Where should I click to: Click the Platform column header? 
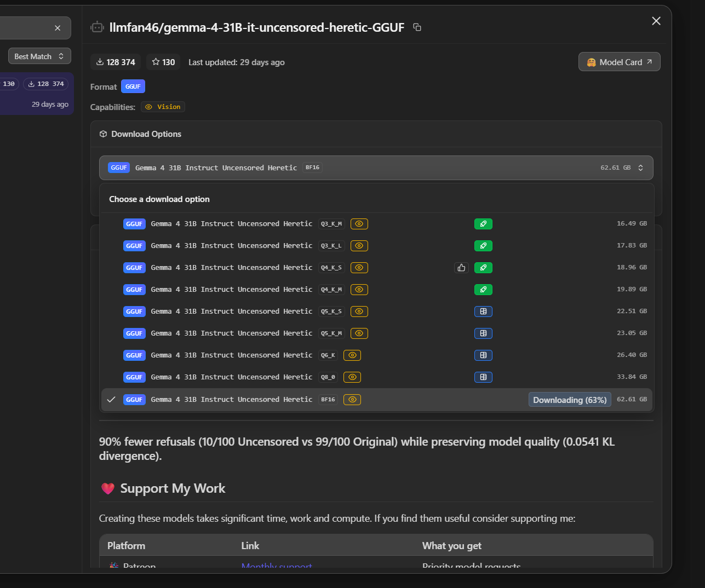pos(126,546)
